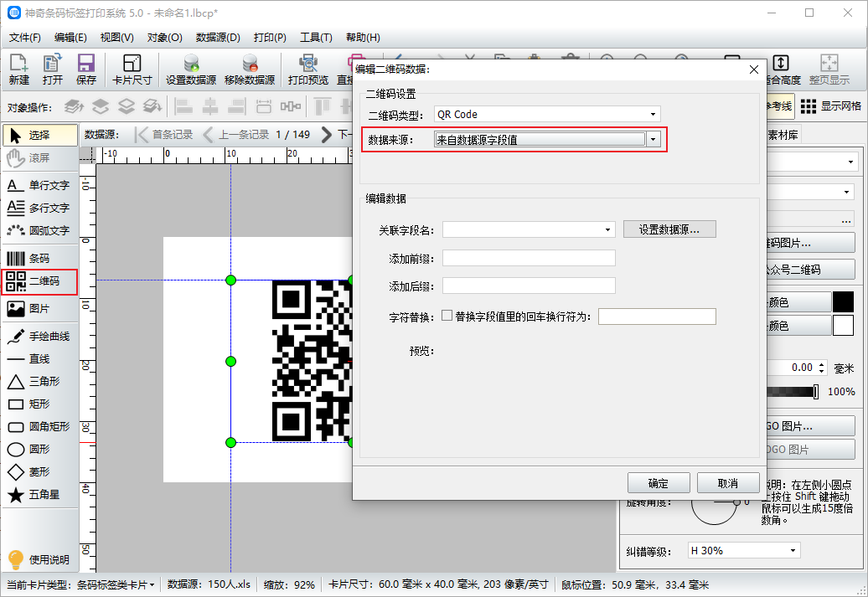
Task: Open the 卡片尺寸 card size settings
Action: [x=132, y=69]
